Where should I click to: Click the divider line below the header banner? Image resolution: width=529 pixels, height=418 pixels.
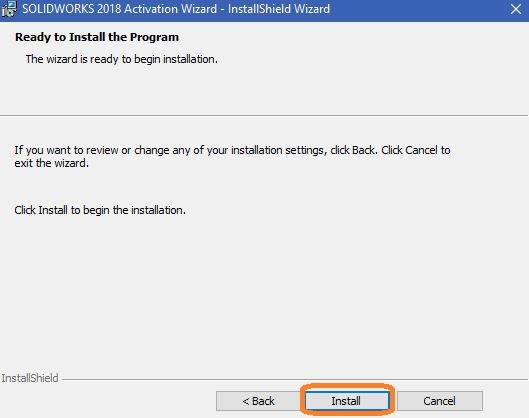pos(264,115)
